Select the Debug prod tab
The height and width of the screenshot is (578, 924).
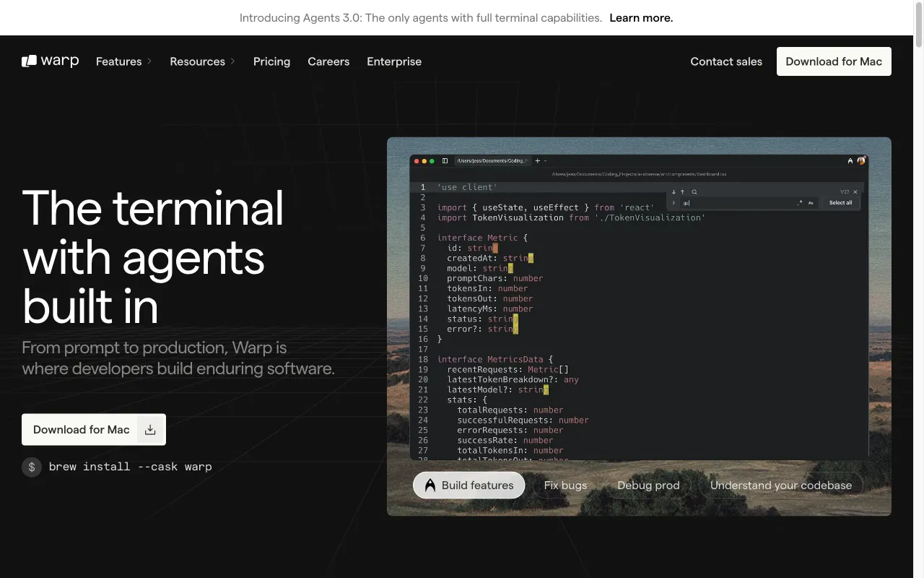pos(648,486)
